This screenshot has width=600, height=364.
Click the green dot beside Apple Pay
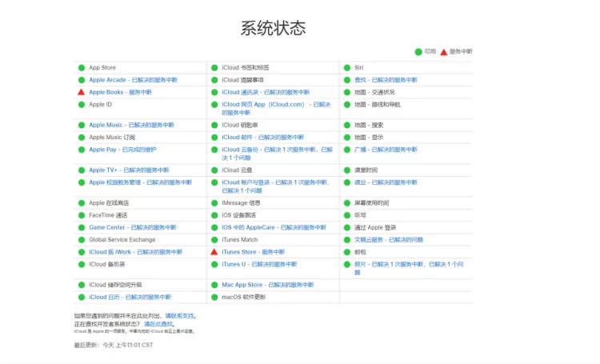click(x=82, y=150)
